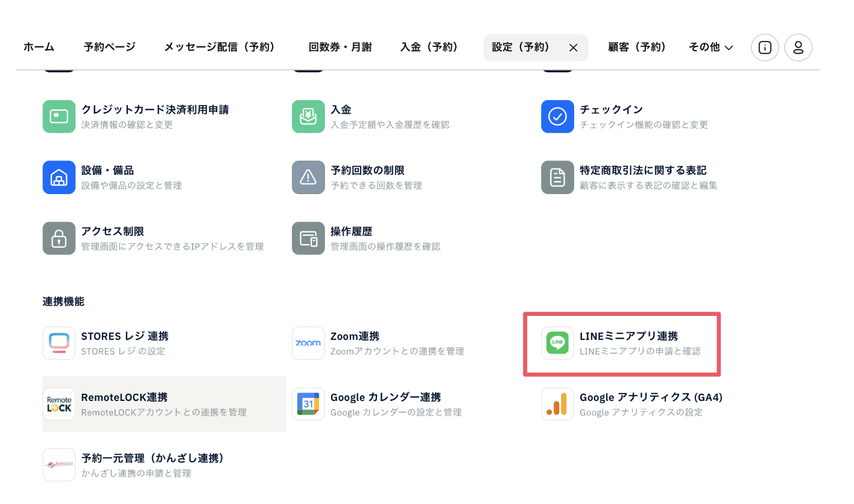Select the Google Calendar icon

[308, 404]
